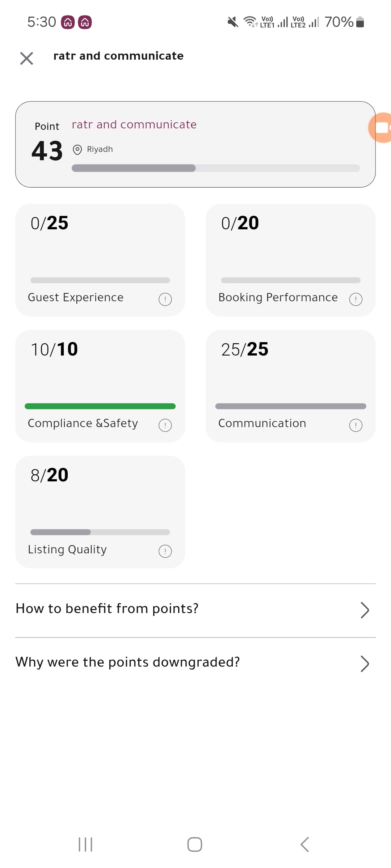Image resolution: width=391 pixels, height=868 pixels.
Task: Tap the Android back navigation button
Action: [305, 844]
